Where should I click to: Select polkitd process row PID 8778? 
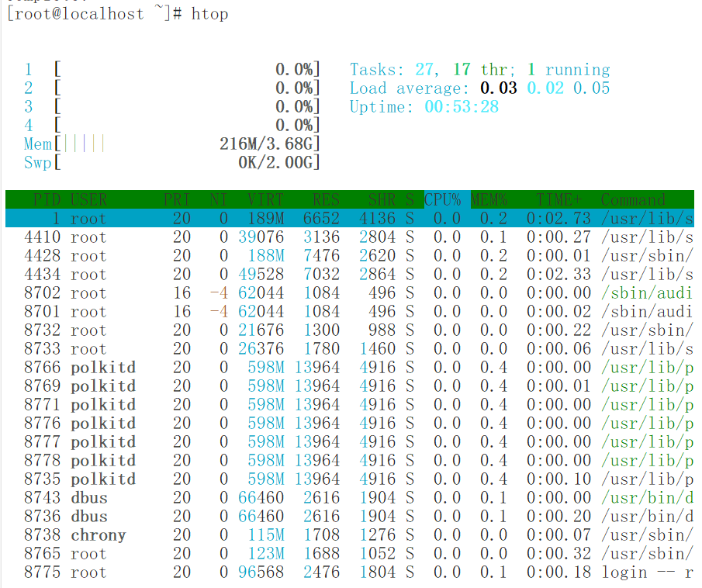[x=350, y=460]
